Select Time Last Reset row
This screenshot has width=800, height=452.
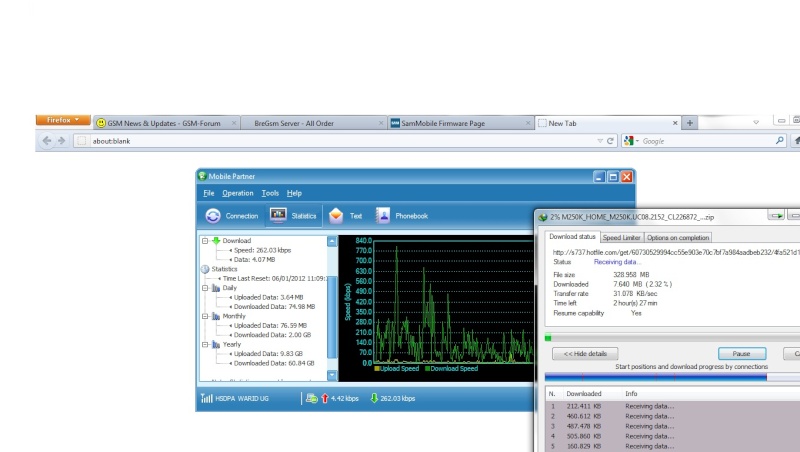274,279
